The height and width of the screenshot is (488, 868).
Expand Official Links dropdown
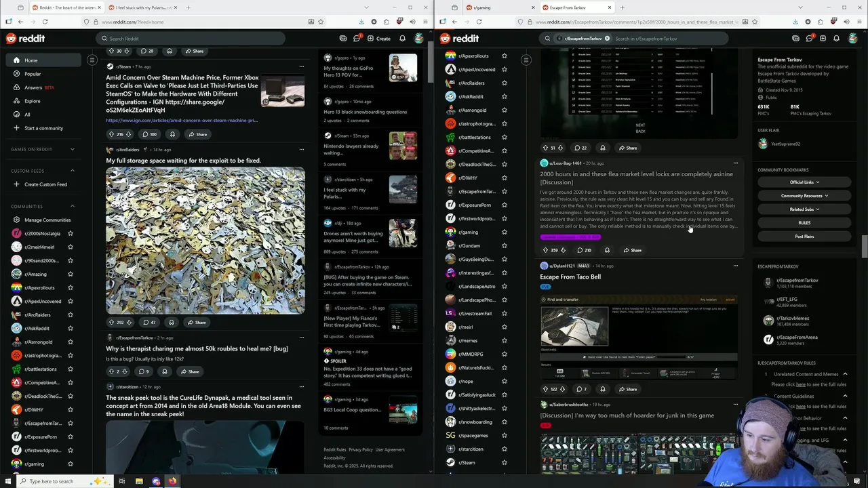804,182
